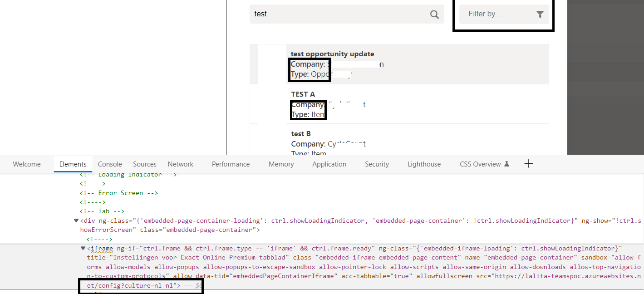
Task: Focus the search field containing test
Action: click(x=347, y=14)
